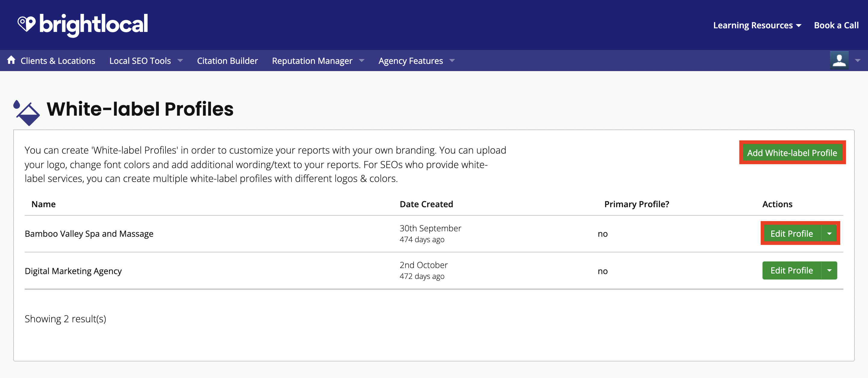Viewport: 868px width, 378px height.
Task: Expand the account menu arrow next to avatar
Action: pos(857,61)
